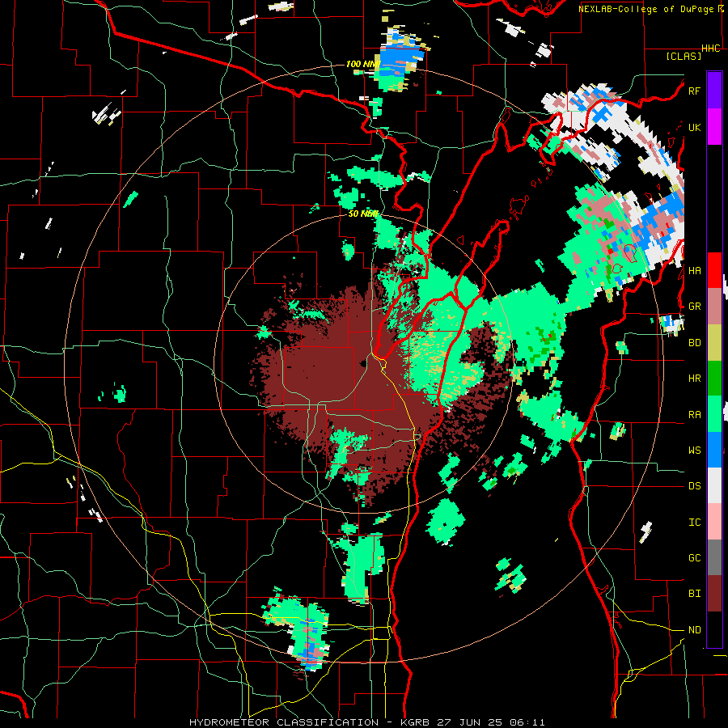
Task: Click the HR legend label
Action: click(x=694, y=379)
